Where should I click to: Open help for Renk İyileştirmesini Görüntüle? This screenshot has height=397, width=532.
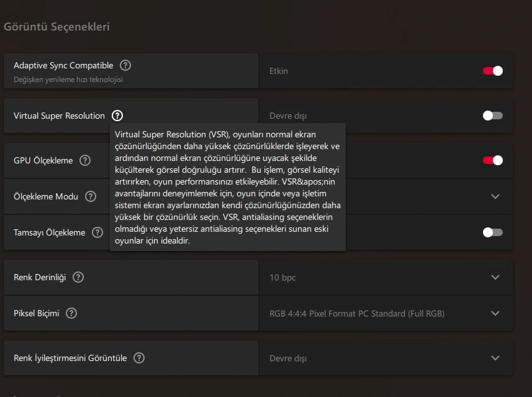coord(139,358)
